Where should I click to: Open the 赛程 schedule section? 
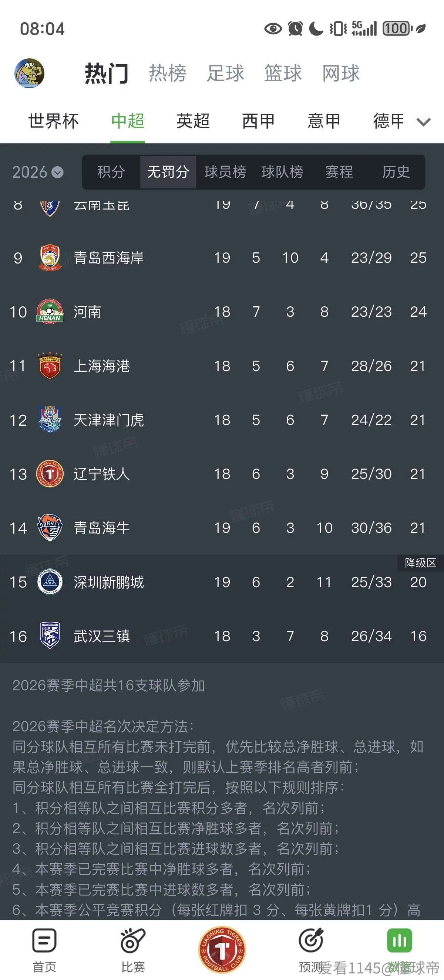[x=339, y=172]
